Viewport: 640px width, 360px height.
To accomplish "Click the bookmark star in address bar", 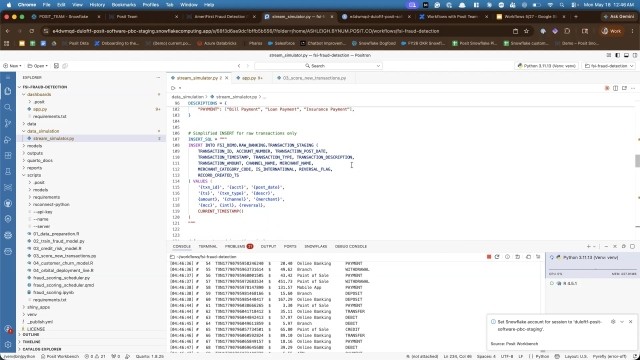I will tap(526, 31).
